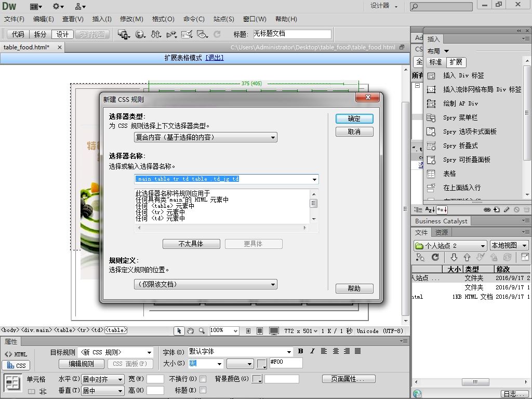Image resolution: width=532 pixels, height=399 pixels.
Task: Select the pointer tool in status bar
Action: pos(179,331)
